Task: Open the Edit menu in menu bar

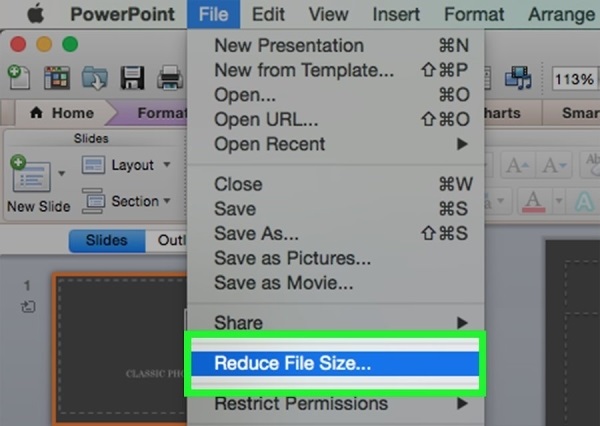Action: [268, 15]
